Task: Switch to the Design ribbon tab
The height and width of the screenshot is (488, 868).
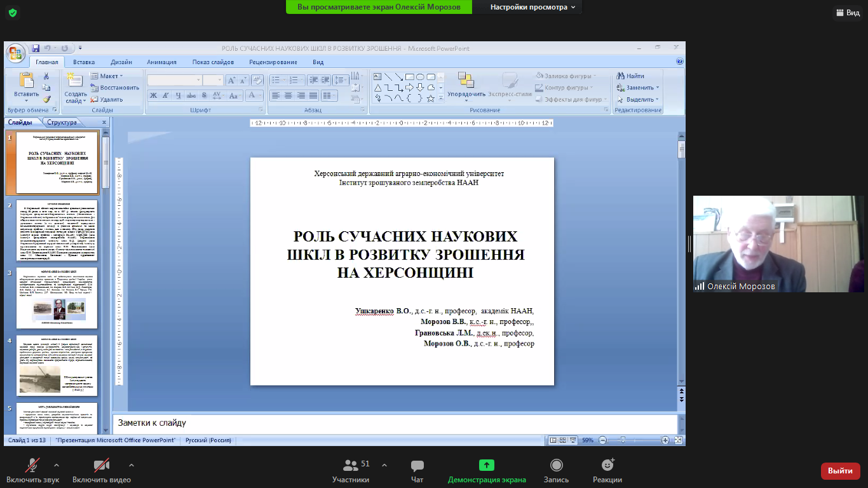Action: point(121,62)
